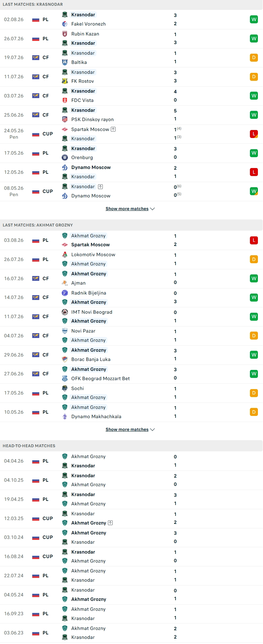Click the date 25.06.26
This screenshot has height=644, width=263.
click(14, 115)
